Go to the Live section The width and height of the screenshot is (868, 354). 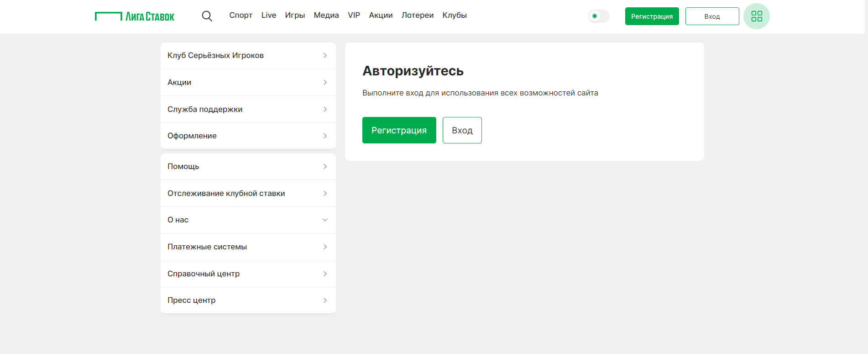pos(268,15)
